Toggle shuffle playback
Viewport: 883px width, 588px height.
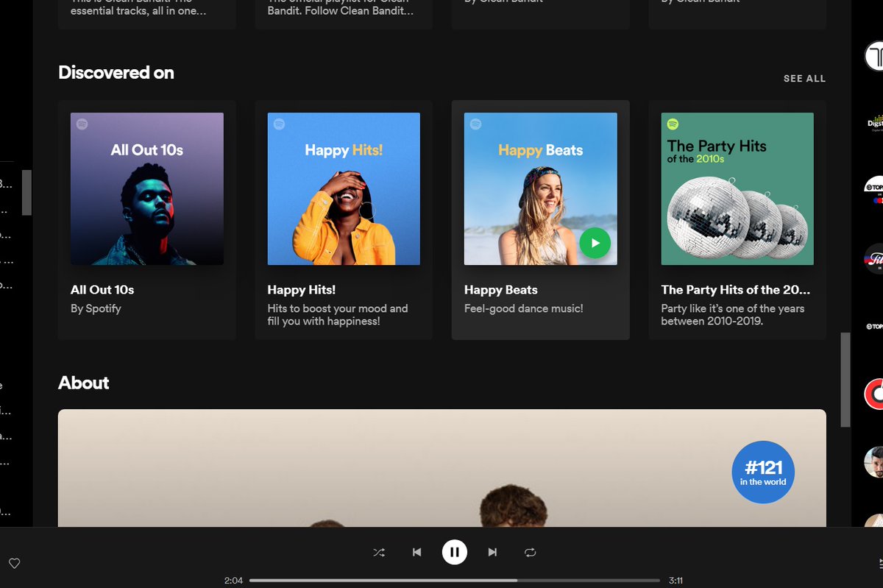[379, 552]
